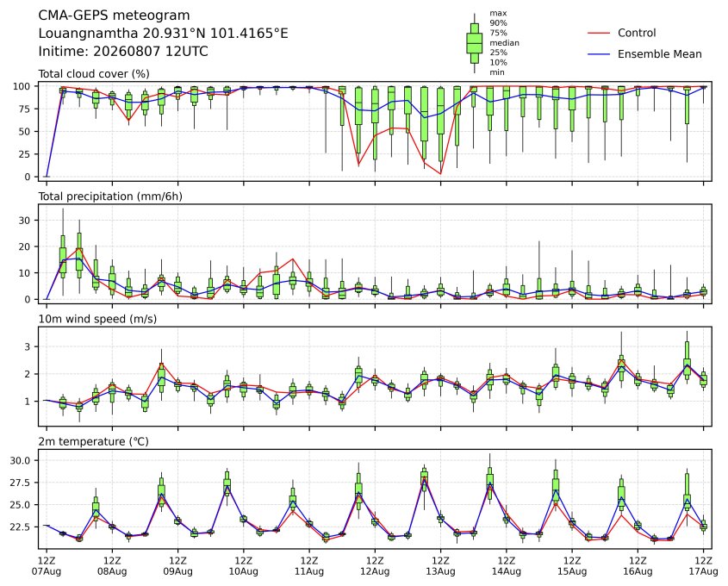
Task: Click the blue Ensemble Mean legend line
Action: (599, 54)
